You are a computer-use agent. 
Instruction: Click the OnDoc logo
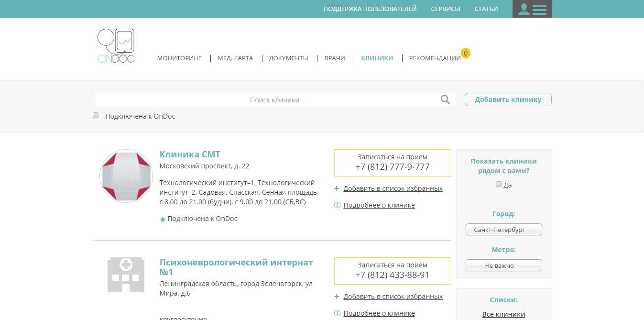coord(116,46)
